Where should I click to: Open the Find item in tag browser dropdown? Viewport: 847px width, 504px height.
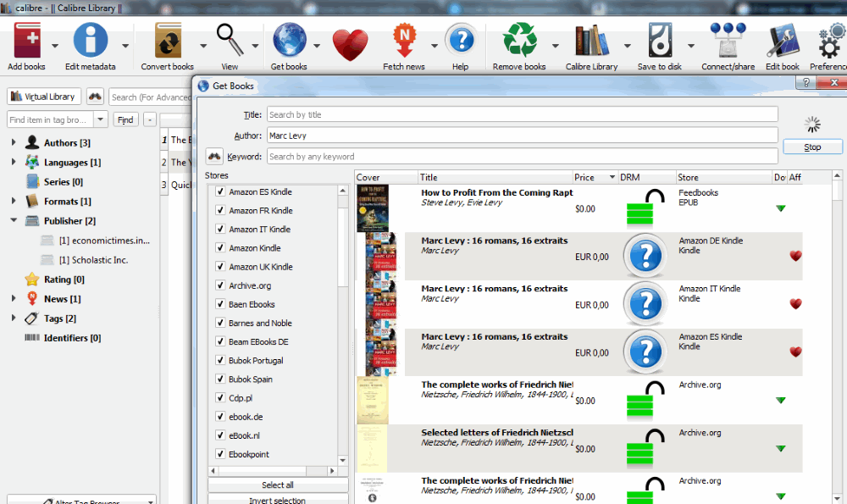click(x=101, y=119)
